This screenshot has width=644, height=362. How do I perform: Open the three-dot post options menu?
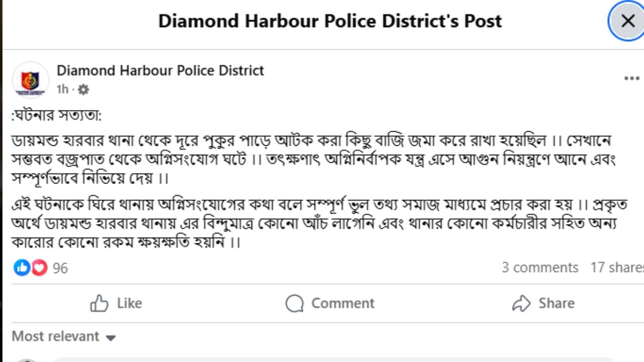click(x=631, y=78)
